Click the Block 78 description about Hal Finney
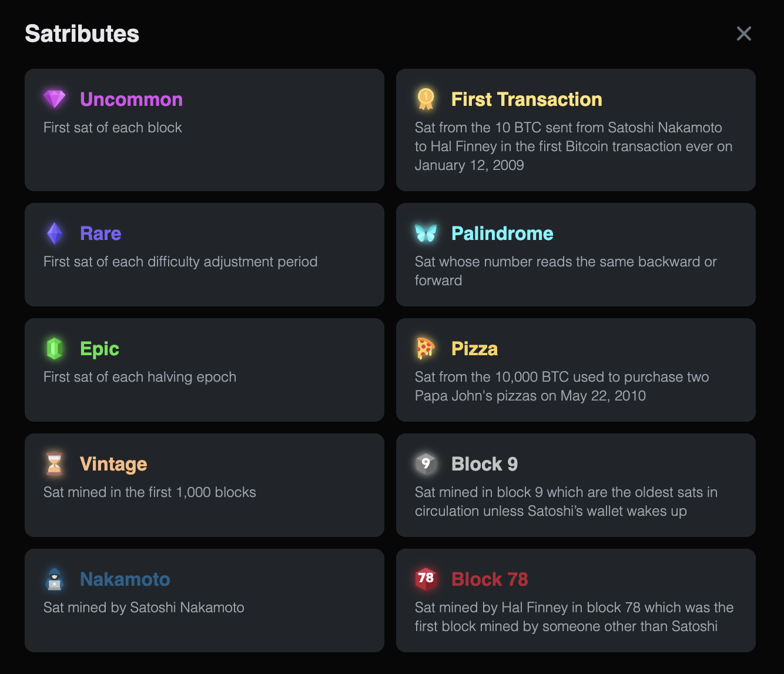 [x=574, y=617]
